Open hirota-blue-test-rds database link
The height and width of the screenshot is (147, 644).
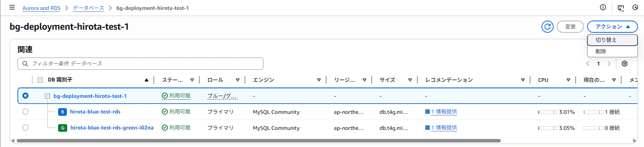(x=95, y=112)
